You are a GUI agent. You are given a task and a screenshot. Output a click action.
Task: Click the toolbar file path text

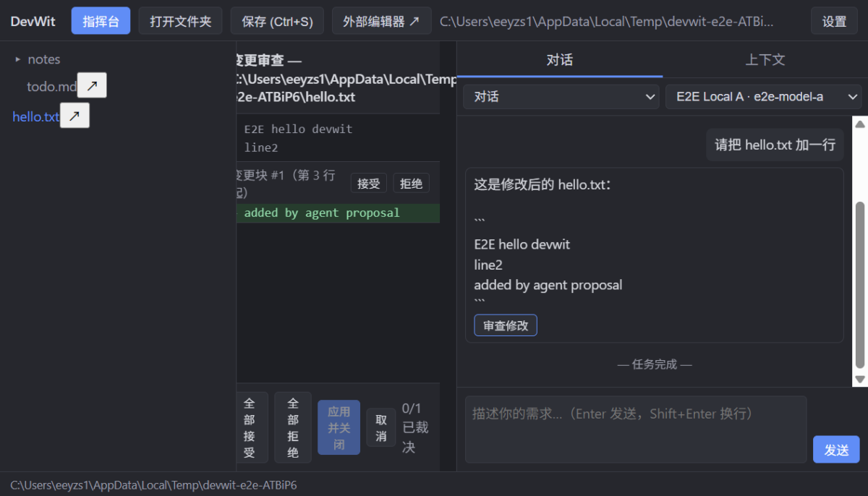[x=606, y=21]
